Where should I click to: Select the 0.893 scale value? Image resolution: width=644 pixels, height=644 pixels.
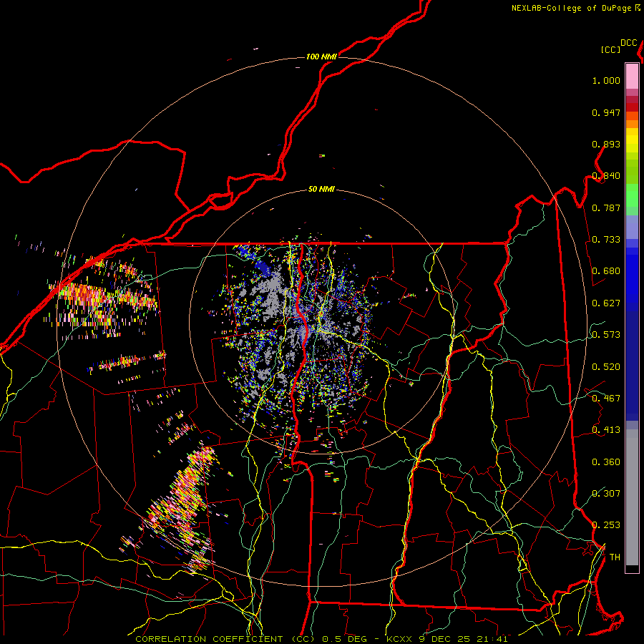coord(606,144)
